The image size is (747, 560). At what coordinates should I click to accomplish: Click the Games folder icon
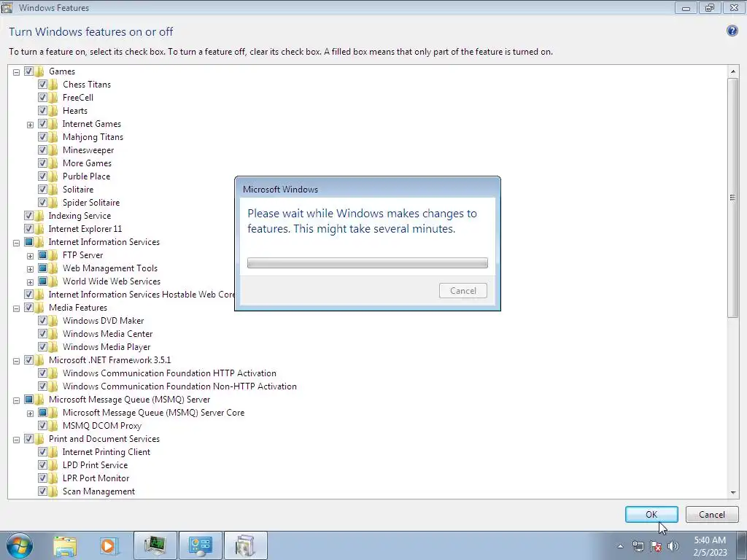coord(39,71)
